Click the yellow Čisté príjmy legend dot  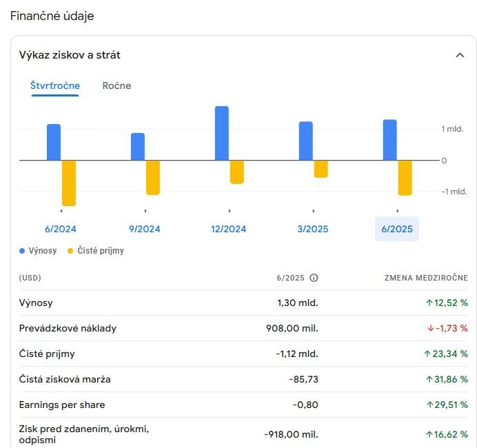click(x=70, y=251)
